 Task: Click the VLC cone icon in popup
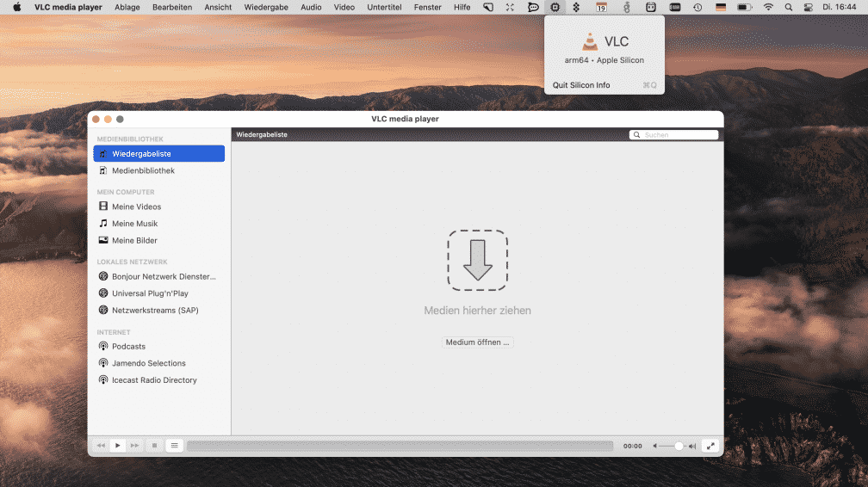590,41
